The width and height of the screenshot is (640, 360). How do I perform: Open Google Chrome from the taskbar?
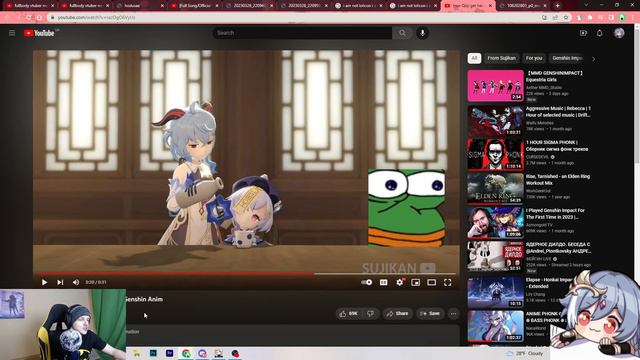[x=186, y=353]
